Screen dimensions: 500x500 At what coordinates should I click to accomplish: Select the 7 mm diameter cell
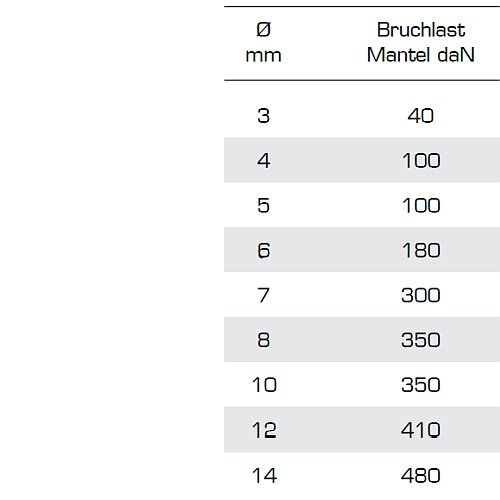[x=263, y=295]
